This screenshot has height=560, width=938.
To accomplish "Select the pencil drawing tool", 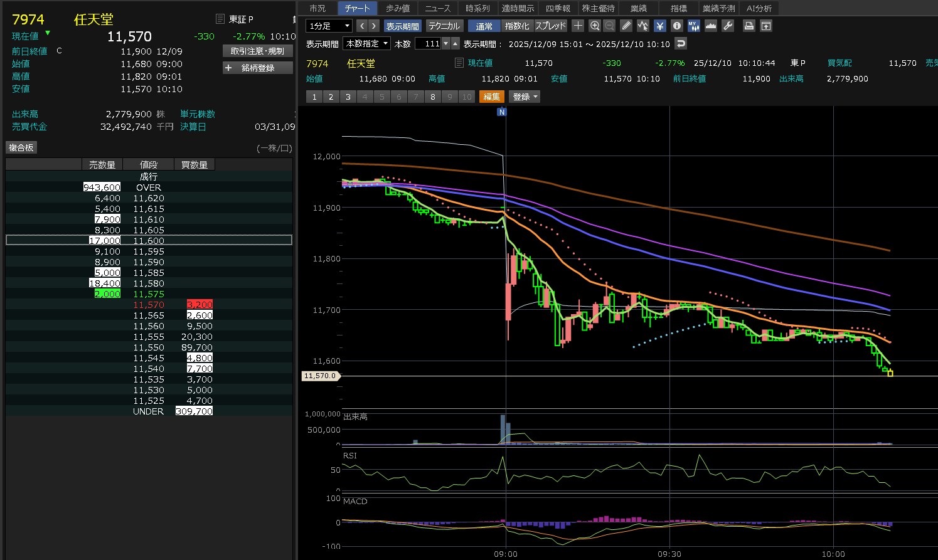I will (626, 26).
